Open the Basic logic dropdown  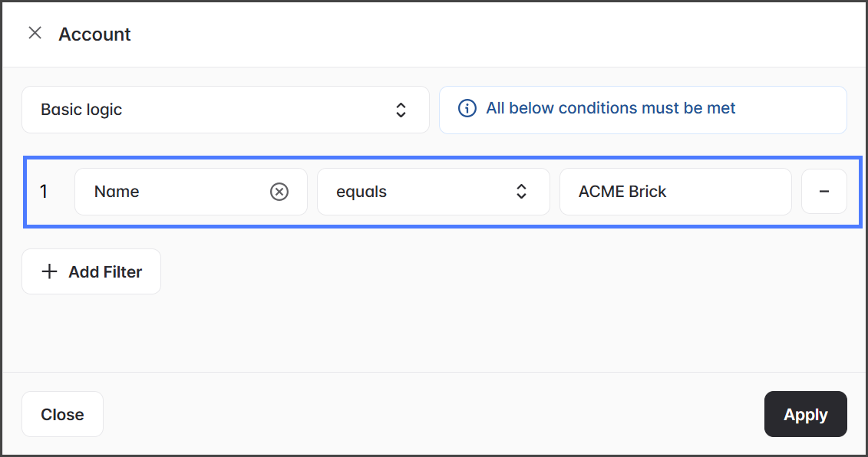(225, 110)
